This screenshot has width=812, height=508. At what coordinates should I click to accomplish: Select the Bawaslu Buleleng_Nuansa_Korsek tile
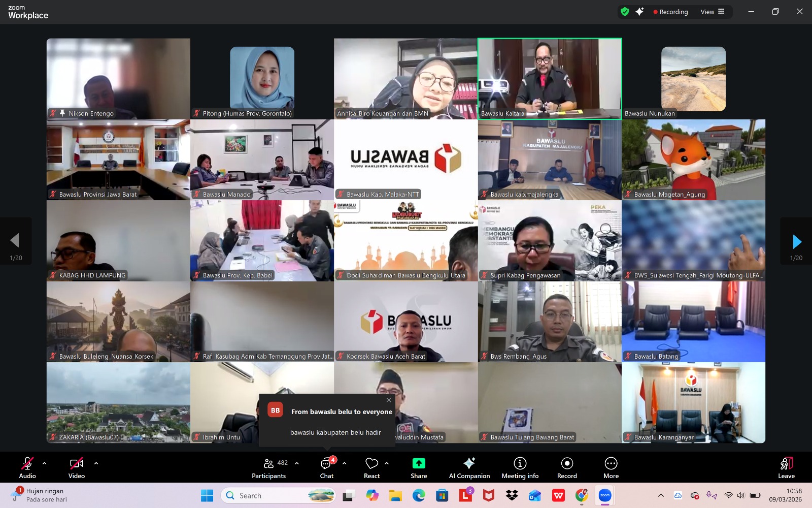(118, 322)
